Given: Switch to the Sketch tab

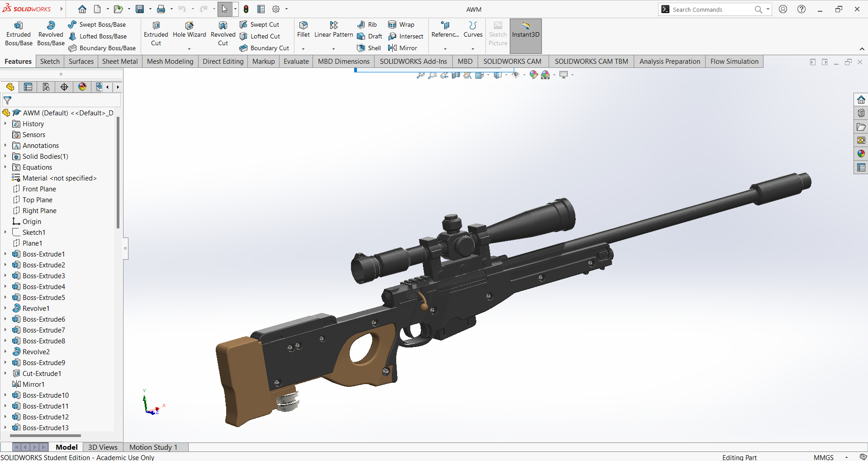Looking at the screenshot, I should click(50, 62).
